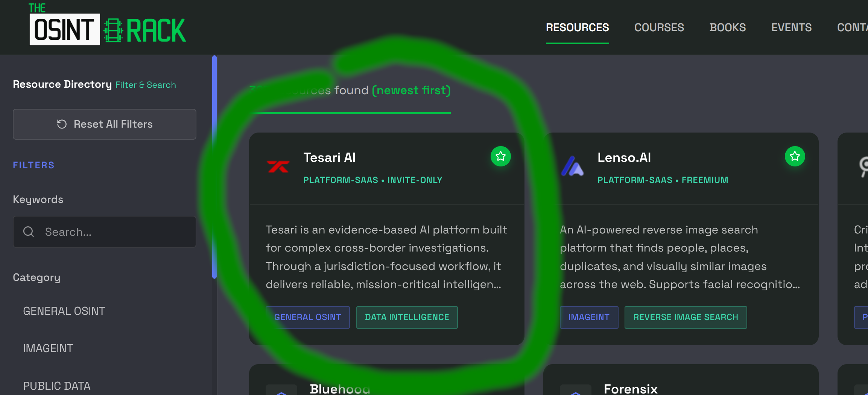Open the REVERSE IMAGE SEARCH tag
The image size is (868, 395).
click(x=686, y=317)
